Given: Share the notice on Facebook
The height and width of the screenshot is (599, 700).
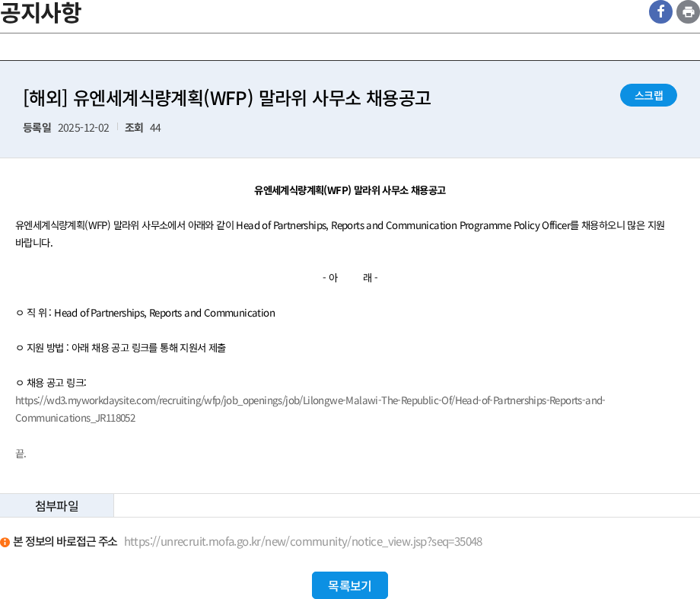Looking at the screenshot, I should click(660, 12).
